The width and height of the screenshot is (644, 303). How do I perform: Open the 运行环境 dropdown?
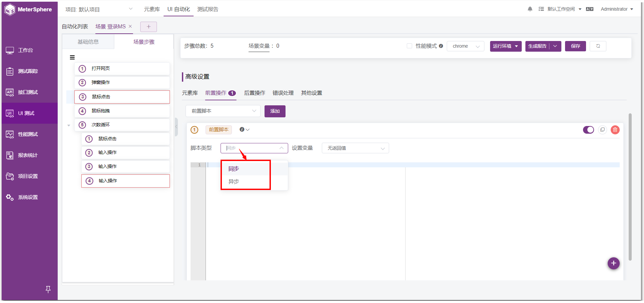coord(506,46)
